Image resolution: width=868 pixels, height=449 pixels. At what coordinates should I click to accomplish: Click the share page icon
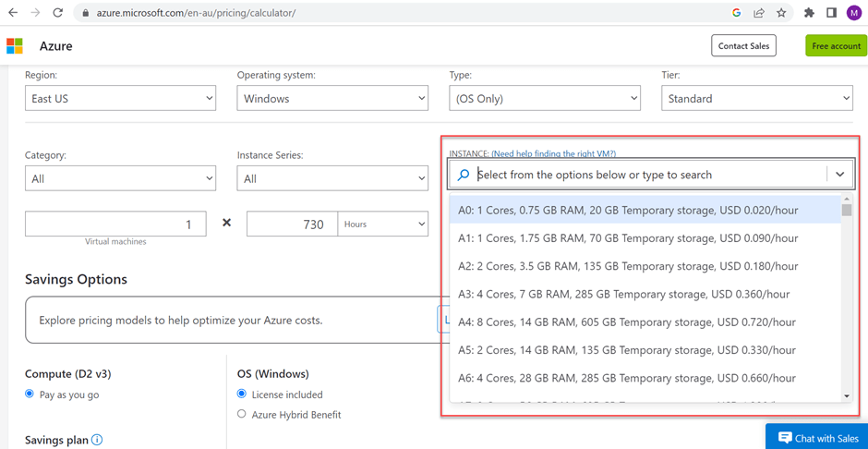click(759, 13)
